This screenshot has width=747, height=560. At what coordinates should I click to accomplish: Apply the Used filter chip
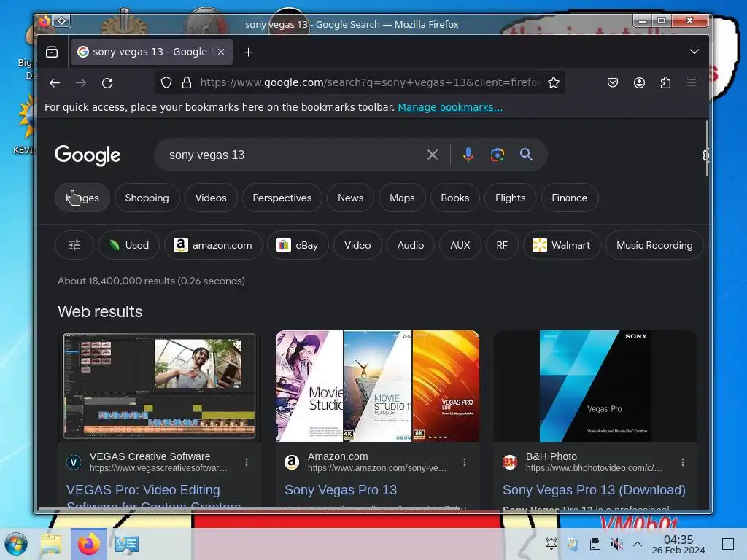[x=129, y=245]
